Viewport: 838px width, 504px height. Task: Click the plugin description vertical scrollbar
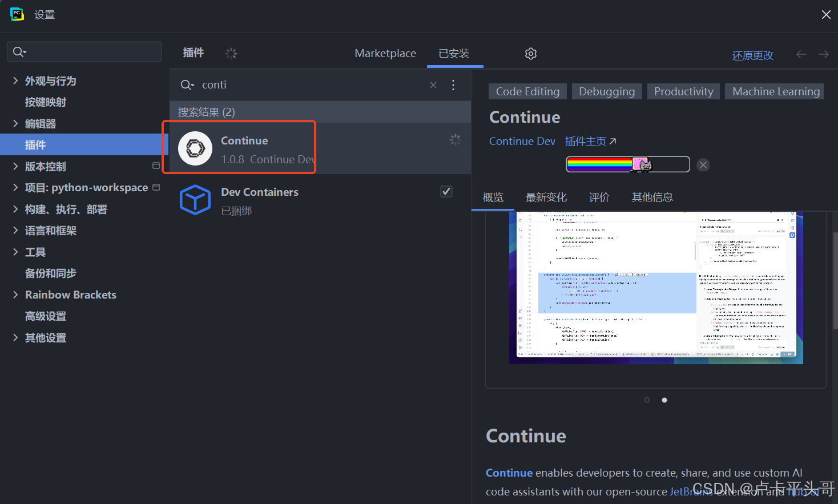(x=835, y=280)
